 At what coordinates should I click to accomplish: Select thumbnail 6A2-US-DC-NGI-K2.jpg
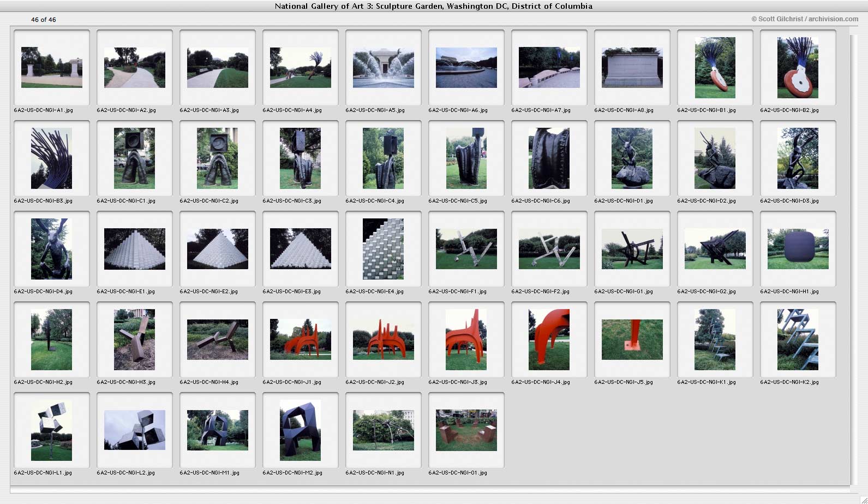(x=798, y=340)
